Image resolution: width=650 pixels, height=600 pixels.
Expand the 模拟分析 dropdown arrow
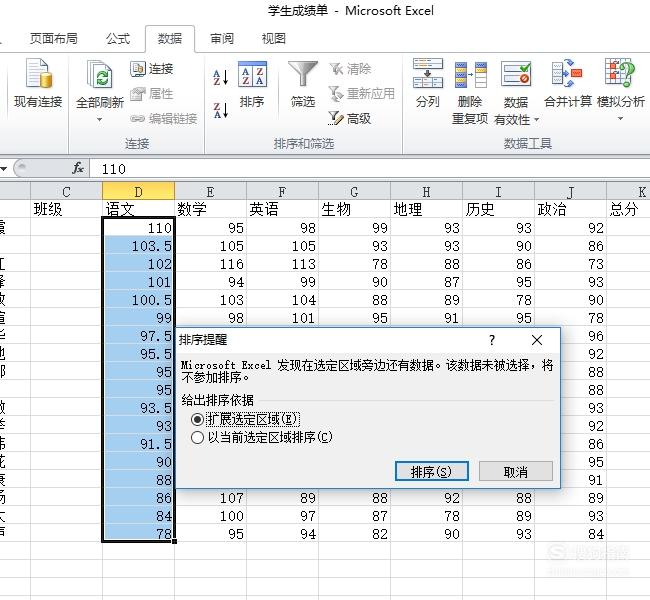tap(620, 119)
